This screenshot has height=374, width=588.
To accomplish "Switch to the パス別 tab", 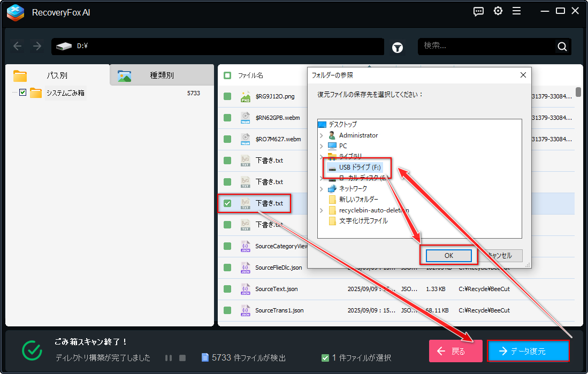I will 57,75.
